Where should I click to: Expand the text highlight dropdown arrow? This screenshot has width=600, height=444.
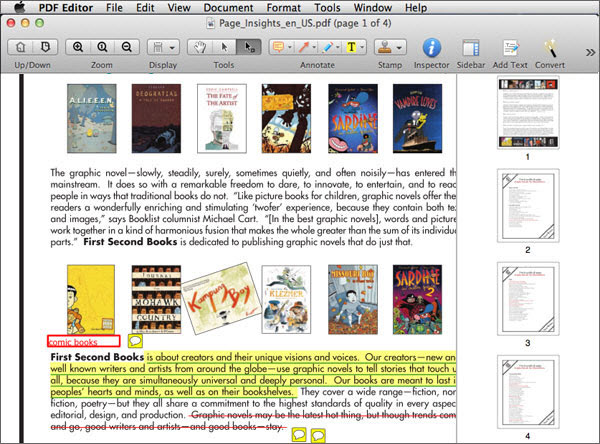click(x=362, y=47)
